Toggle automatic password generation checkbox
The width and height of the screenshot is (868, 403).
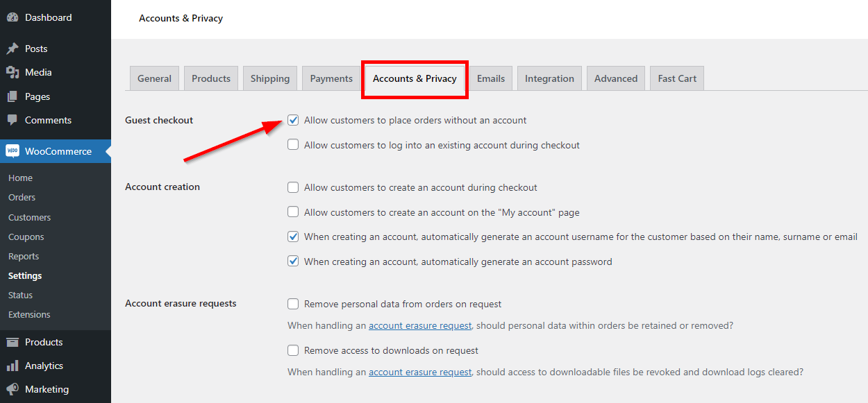293,261
